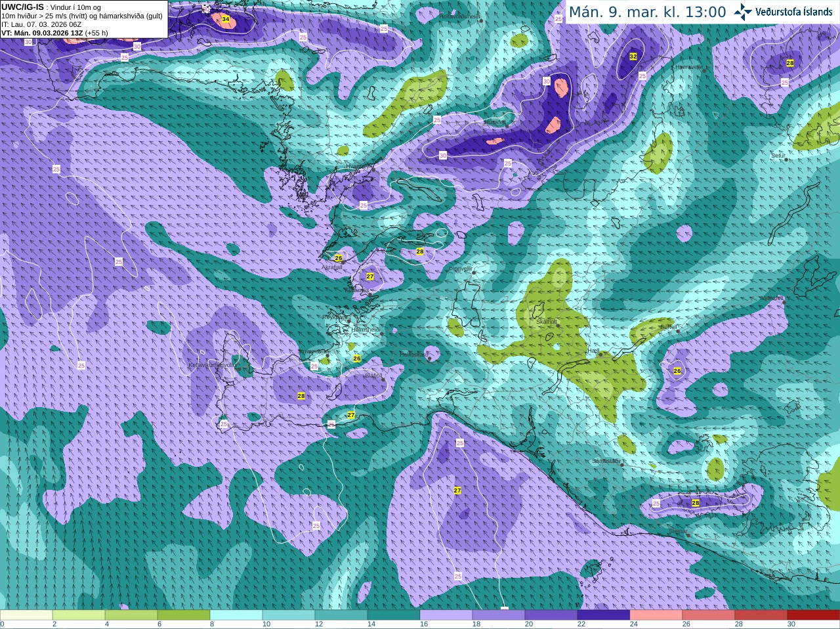Select the Keflavíkurflugvöllur station label
Viewport: 840px width, 629px height.
click(212, 364)
